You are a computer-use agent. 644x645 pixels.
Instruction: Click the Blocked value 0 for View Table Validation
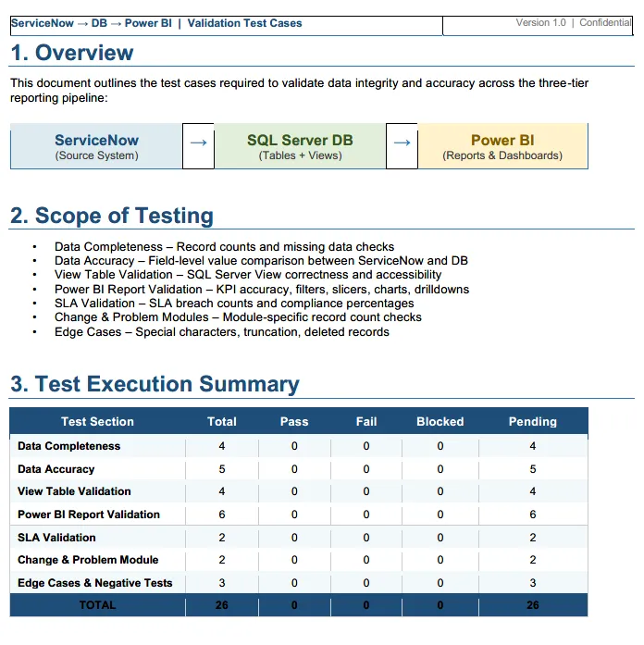coord(440,491)
